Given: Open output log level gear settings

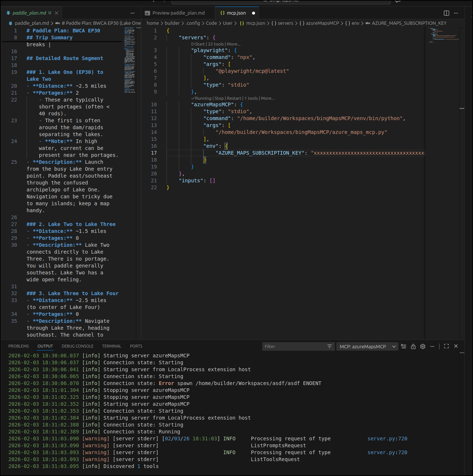Looking at the screenshot, I should coord(423,346).
